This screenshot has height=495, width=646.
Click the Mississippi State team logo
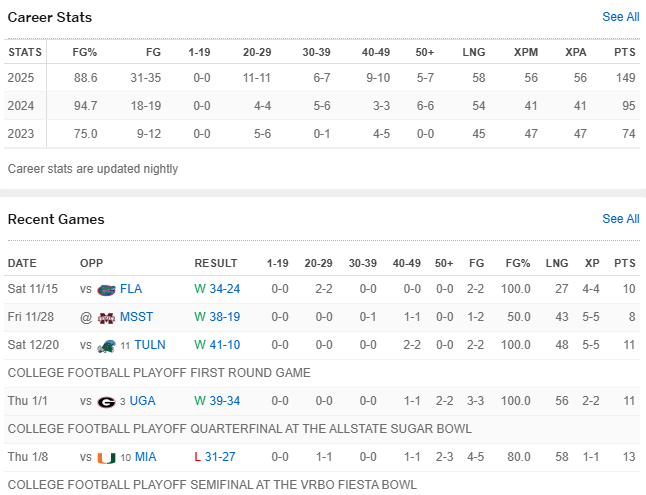pos(106,317)
